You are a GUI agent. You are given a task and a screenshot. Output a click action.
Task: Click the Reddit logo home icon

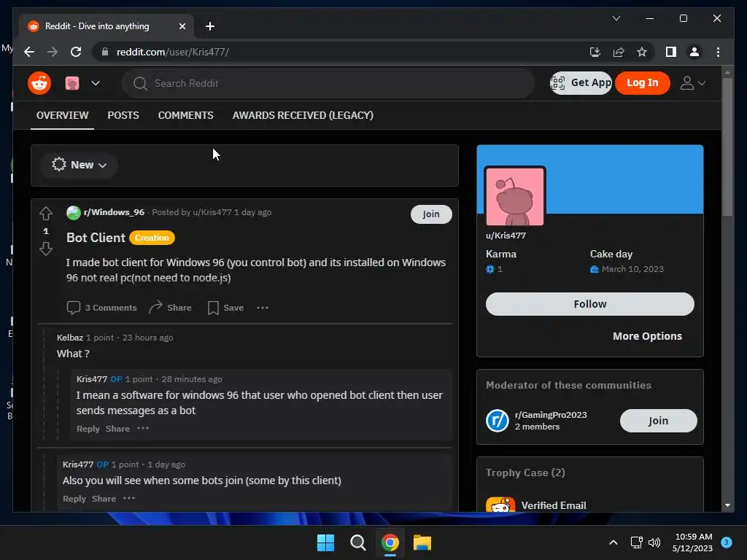[x=39, y=83]
